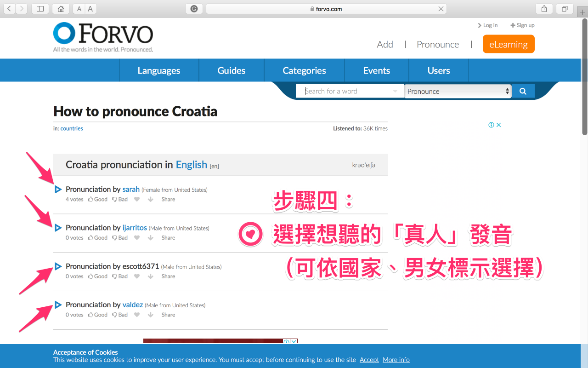
Task: Click the orange eLearning button
Action: [508, 44]
